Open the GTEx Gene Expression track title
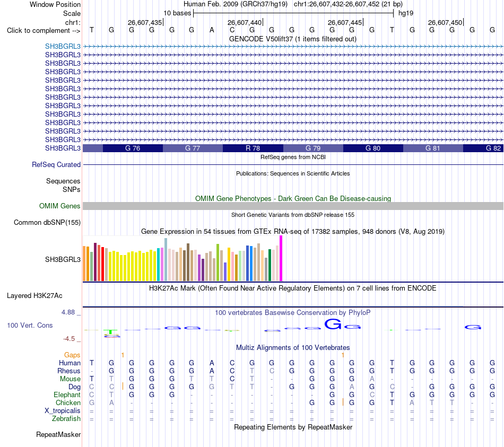 click(293, 231)
